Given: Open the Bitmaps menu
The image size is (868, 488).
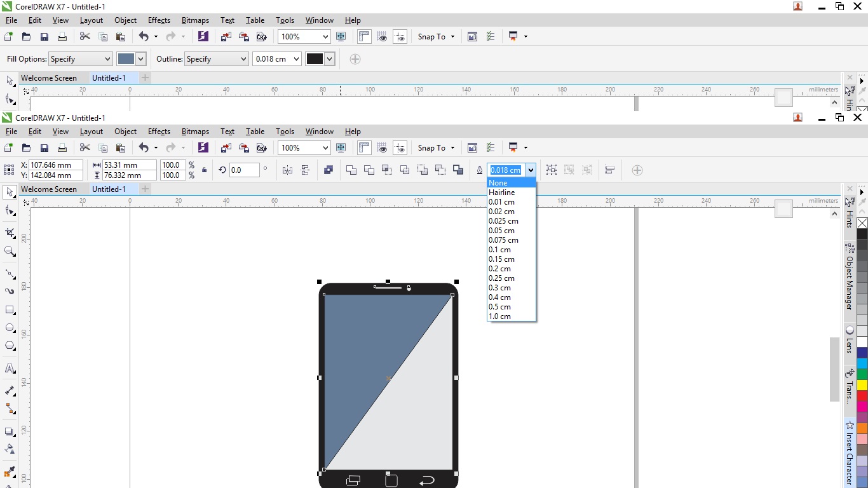Looking at the screenshot, I should [x=195, y=132].
